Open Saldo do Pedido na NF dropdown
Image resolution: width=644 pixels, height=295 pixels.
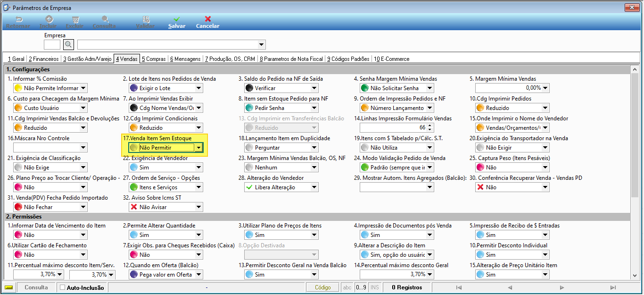[x=314, y=88]
